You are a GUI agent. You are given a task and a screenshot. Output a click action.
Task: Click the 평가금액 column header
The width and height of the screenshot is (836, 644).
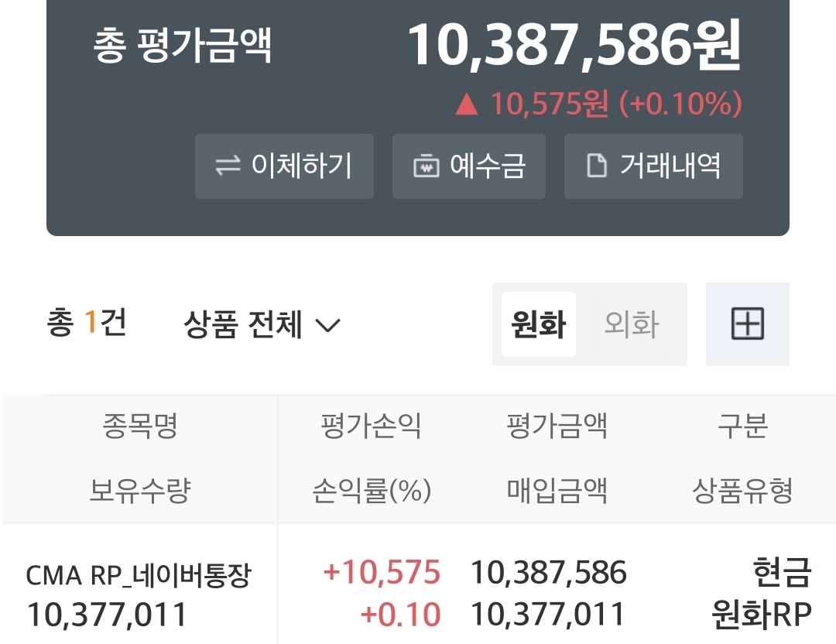tap(557, 426)
